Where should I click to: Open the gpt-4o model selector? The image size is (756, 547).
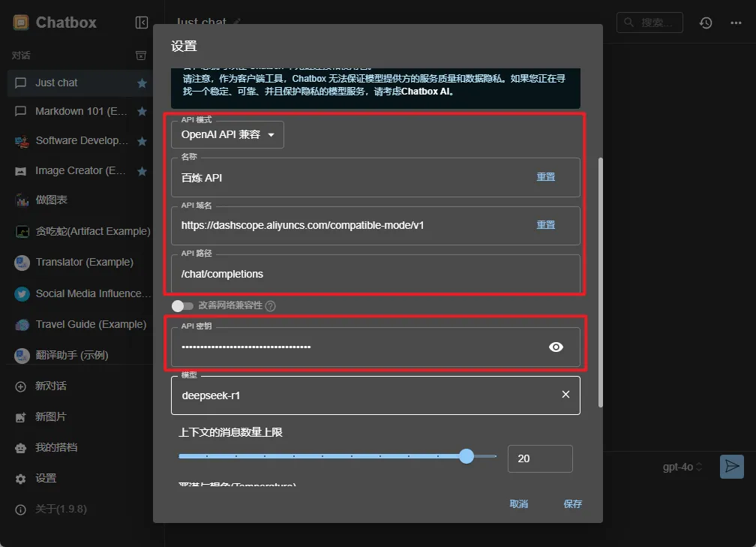[682, 467]
